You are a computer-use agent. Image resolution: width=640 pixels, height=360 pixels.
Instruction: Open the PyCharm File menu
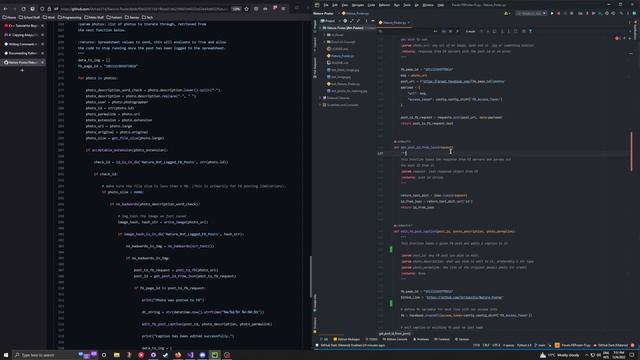pos(326,5)
